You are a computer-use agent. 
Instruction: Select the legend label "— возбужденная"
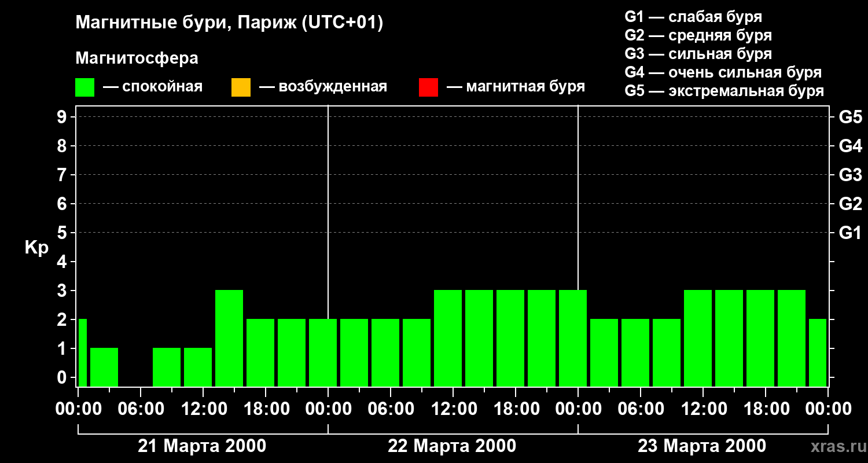pos(323,87)
